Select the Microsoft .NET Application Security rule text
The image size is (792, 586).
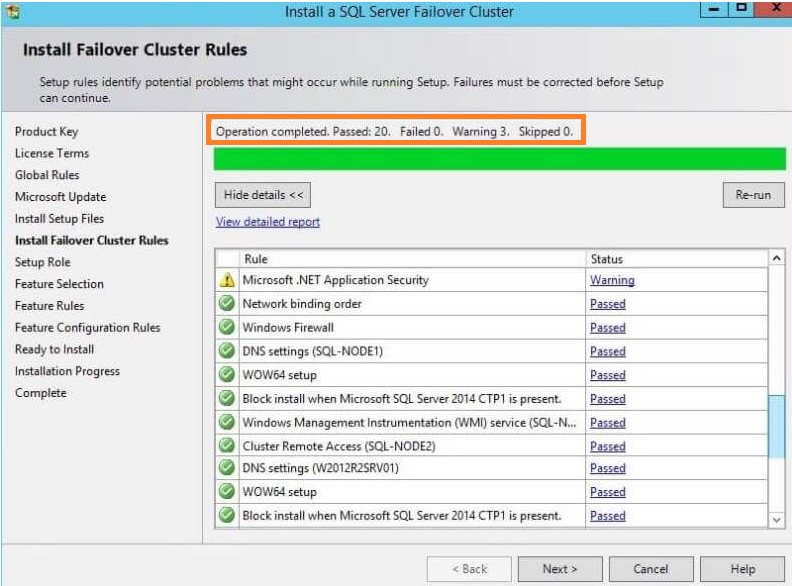[335, 280]
